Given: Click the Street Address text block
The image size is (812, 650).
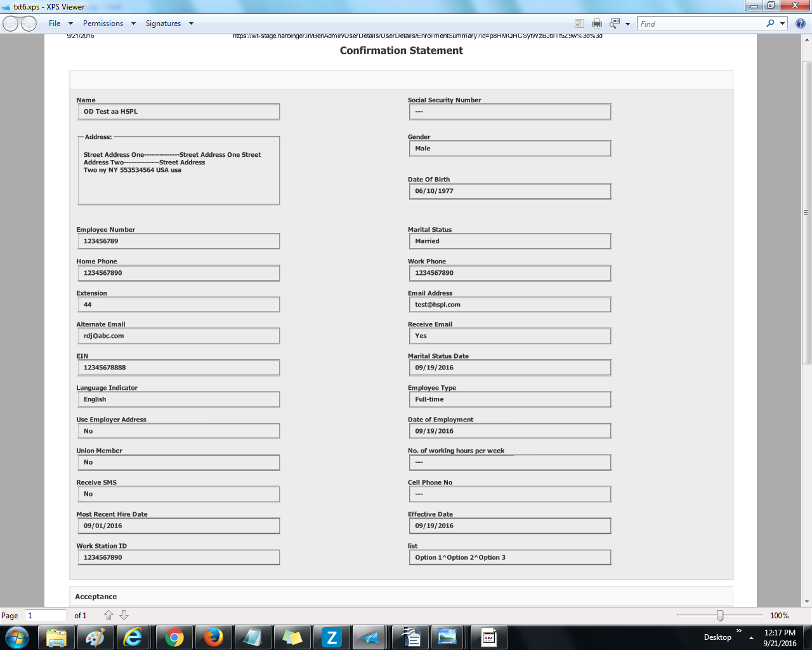Looking at the screenshot, I should (x=173, y=162).
